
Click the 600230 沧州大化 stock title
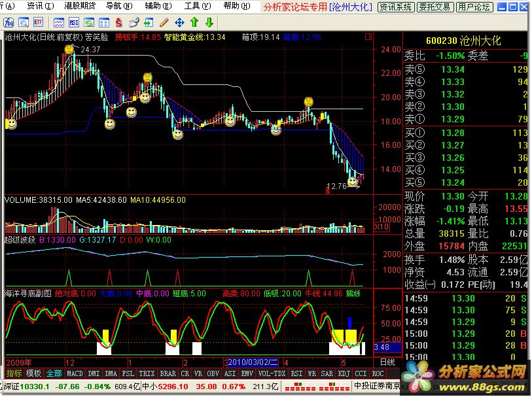pyautogui.click(x=463, y=41)
